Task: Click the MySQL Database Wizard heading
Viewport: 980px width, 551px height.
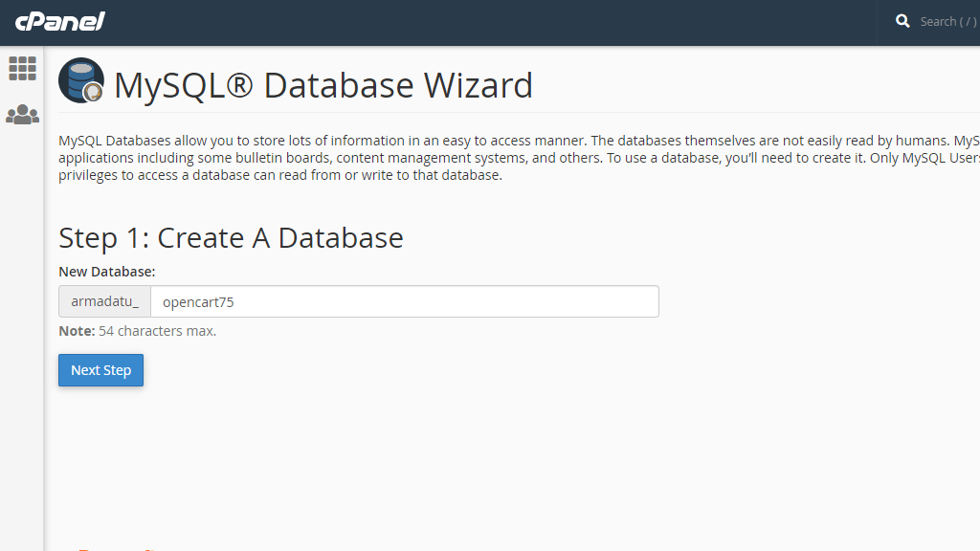Action: [x=323, y=85]
